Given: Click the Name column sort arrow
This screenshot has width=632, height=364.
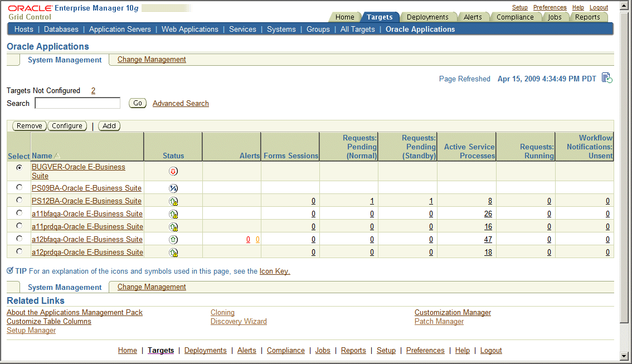Looking at the screenshot, I should [57, 156].
